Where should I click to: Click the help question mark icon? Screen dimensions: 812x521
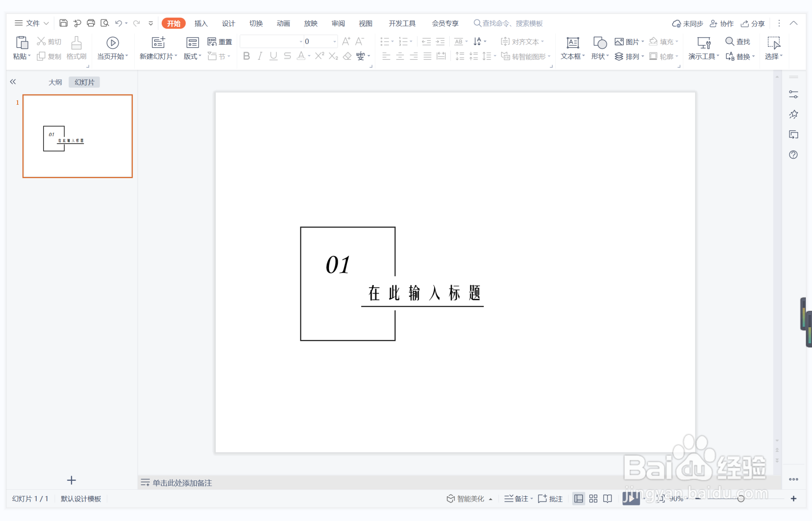click(793, 155)
